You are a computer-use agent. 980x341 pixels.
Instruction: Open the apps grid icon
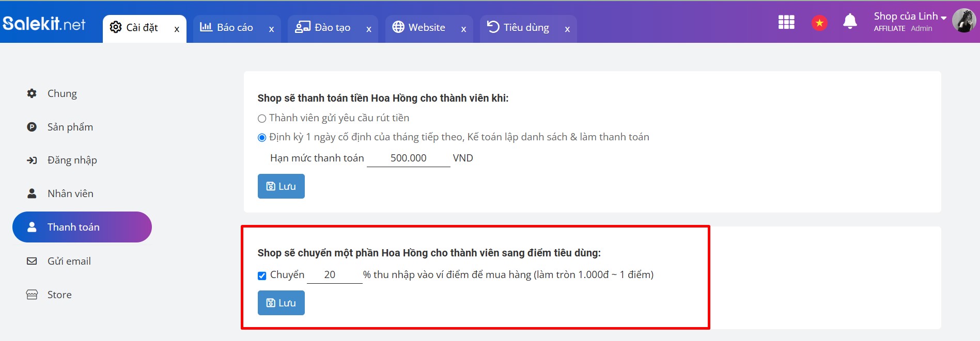tap(786, 22)
